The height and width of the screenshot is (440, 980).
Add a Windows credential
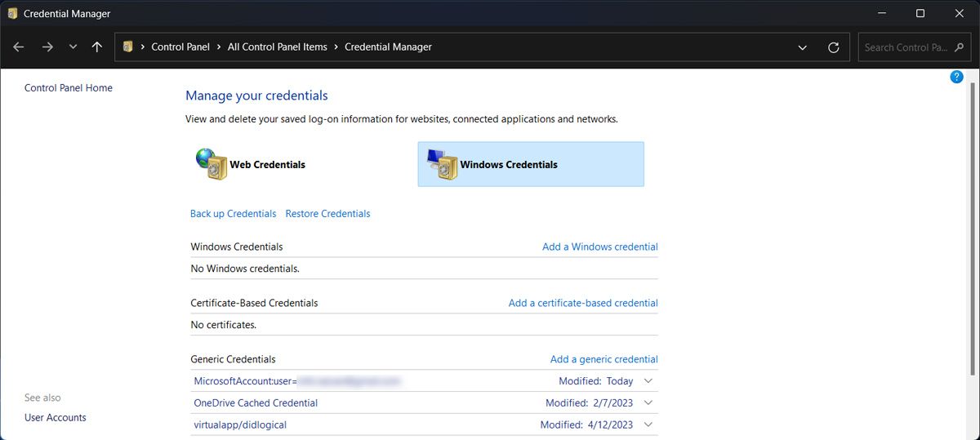600,247
